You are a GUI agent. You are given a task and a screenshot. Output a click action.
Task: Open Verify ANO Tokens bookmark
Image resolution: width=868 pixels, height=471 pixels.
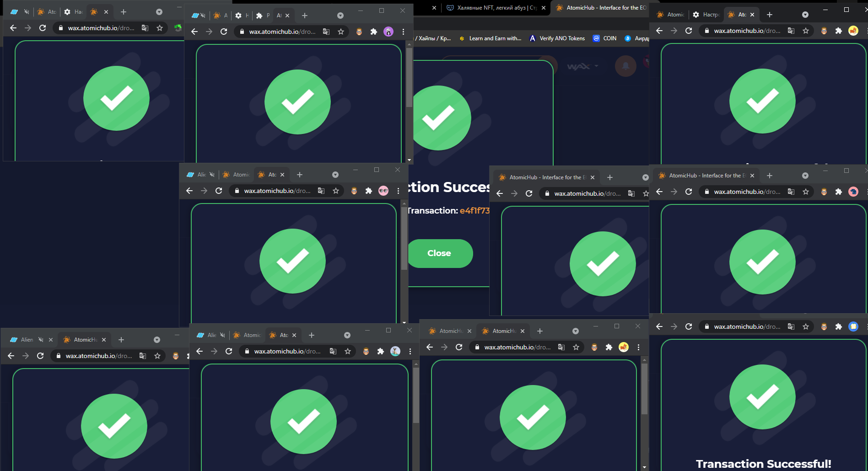coord(557,38)
